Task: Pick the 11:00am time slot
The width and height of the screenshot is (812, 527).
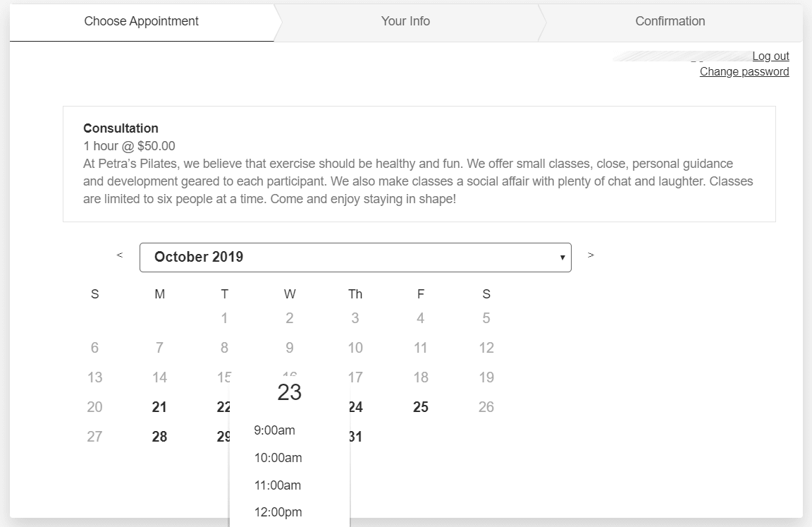Action: click(278, 485)
